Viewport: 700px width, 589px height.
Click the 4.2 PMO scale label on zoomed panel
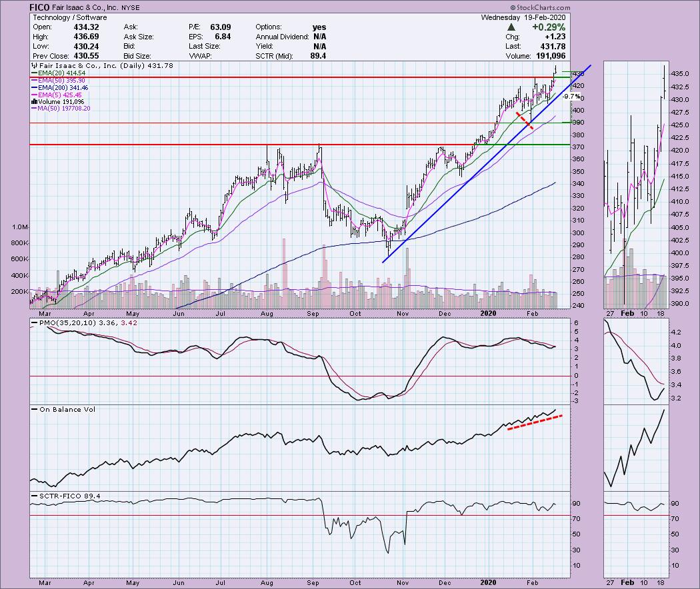point(676,332)
